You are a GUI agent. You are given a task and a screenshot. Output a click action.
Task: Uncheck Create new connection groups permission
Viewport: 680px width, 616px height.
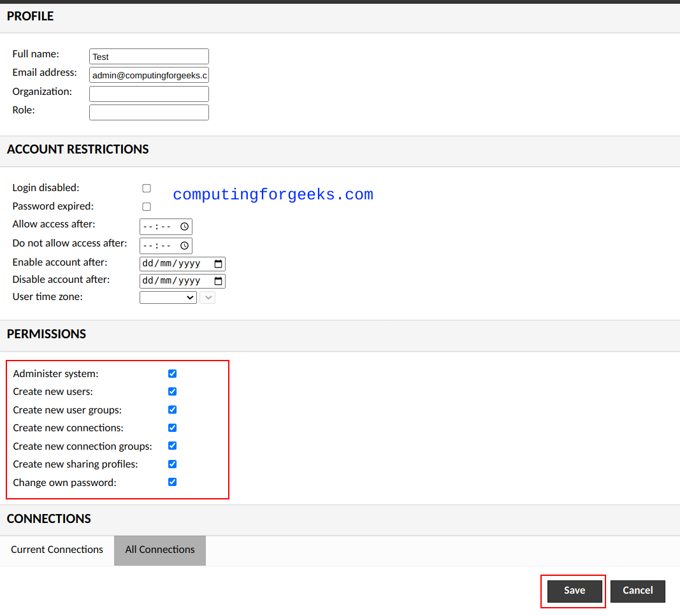pos(172,446)
